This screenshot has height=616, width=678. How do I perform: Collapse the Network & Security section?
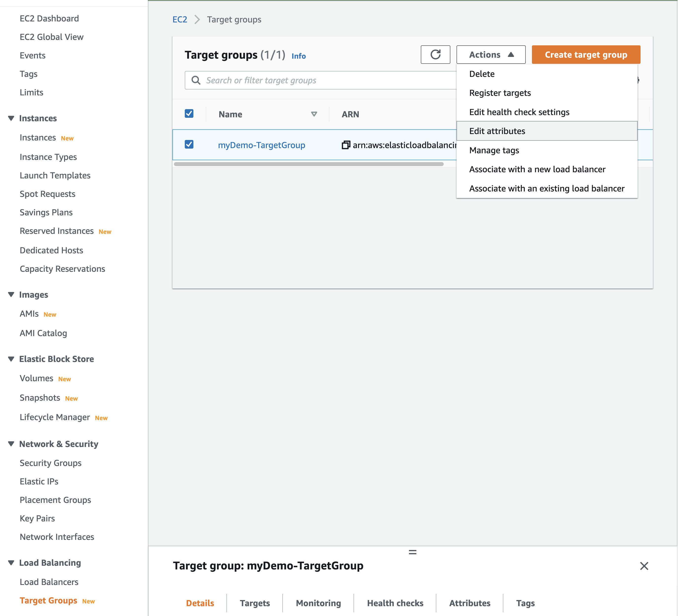coord(11,444)
